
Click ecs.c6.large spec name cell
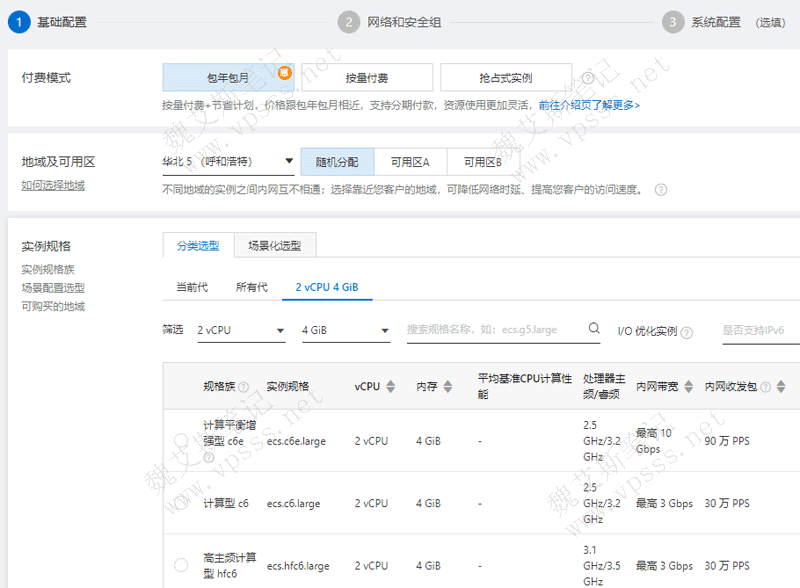click(x=293, y=503)
